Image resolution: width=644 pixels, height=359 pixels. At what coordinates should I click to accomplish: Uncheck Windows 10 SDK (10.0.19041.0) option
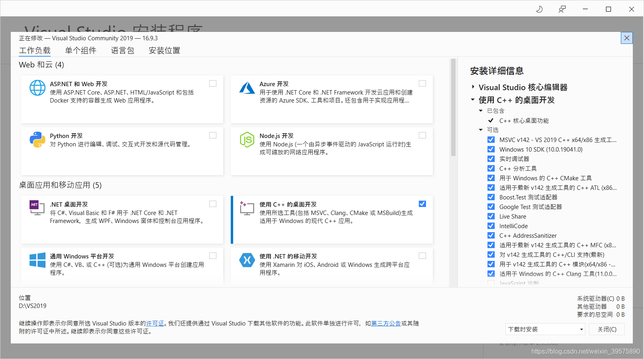click(491, 149)
